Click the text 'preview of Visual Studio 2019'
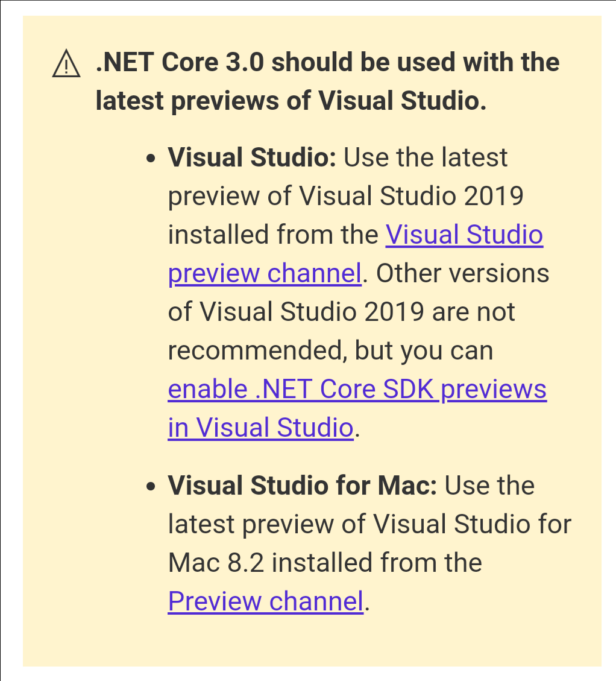 coord(345,196)
